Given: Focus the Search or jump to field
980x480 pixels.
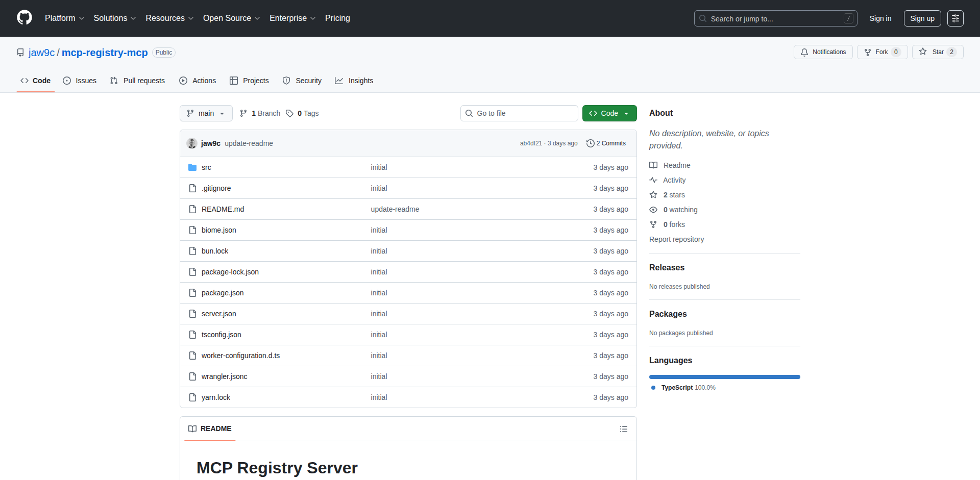Looking at the screenshot, I should click(775, 18).
